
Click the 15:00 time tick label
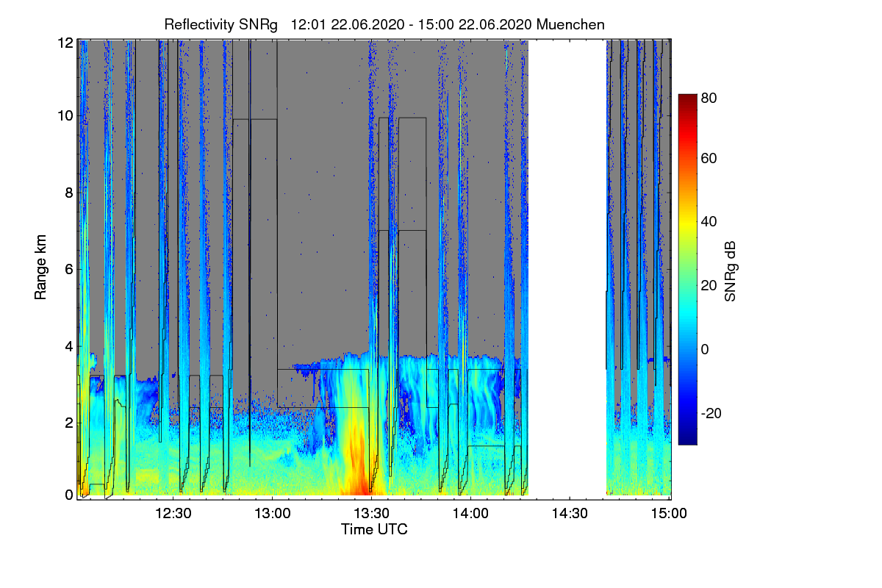(668, 513)
